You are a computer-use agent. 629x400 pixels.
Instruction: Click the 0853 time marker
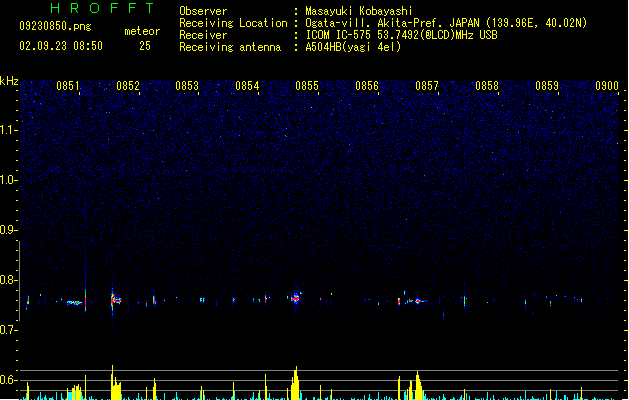coord(187,86)
